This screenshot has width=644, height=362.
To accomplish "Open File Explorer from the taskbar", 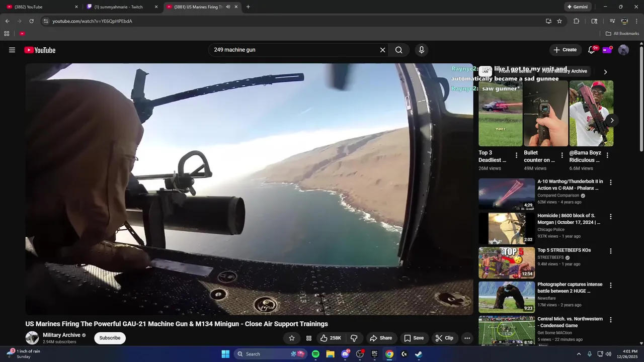I will click(330, 354).
